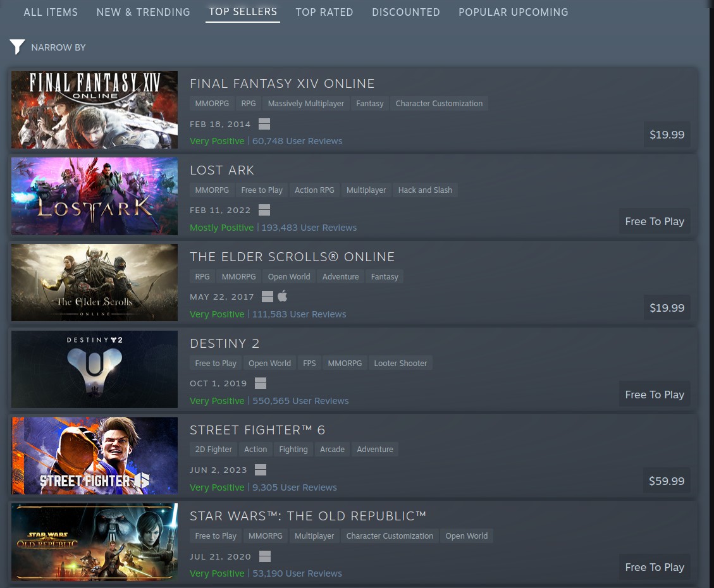Click the Massively Multiplayer tag
This screenshot has width=714, height=588.
(x=306, y=103)
